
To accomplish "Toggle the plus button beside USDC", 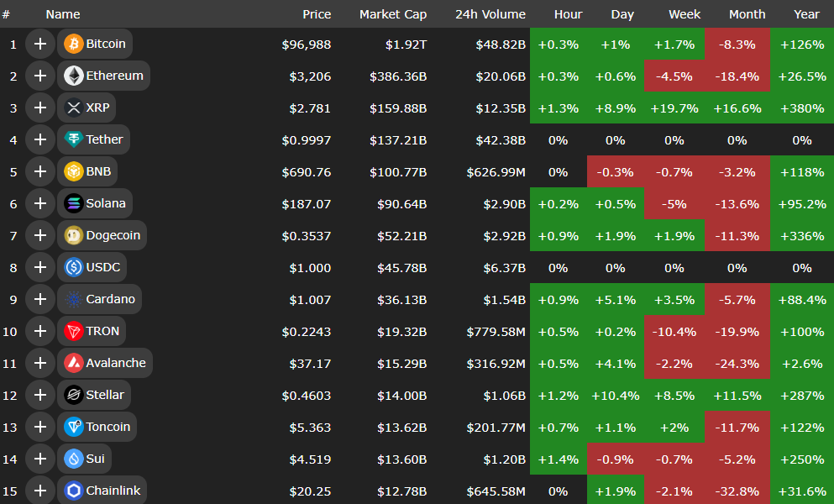I will coord(39,267).
